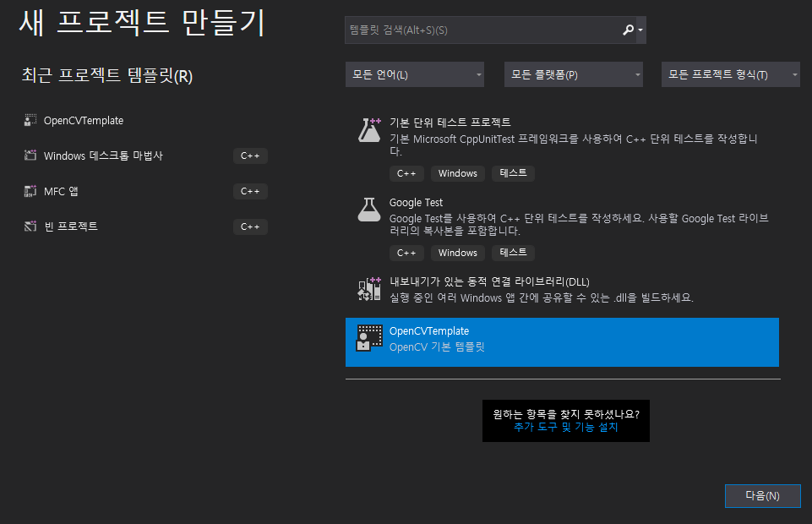Image resolution: width=812 pixels, height=524 pixels.
Task: Click 테스트 tag under Google Test
Action: [x=513, y=253]
